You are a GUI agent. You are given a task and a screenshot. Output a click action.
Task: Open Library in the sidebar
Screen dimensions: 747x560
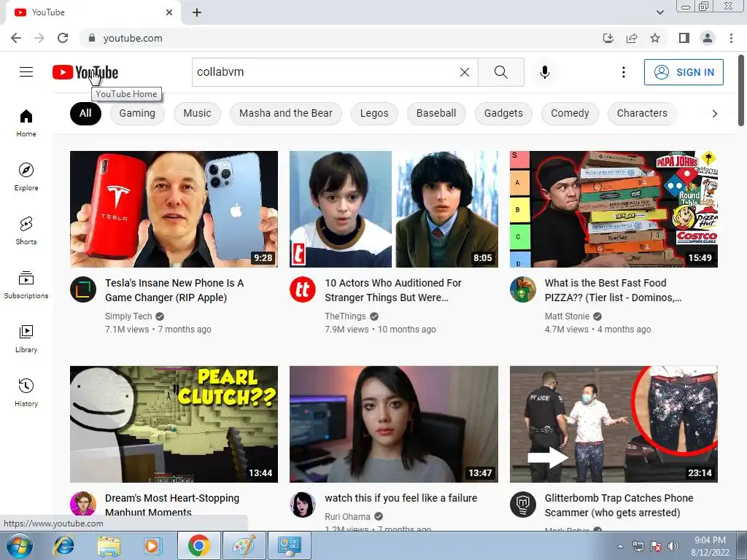click(x=26, y=338)
